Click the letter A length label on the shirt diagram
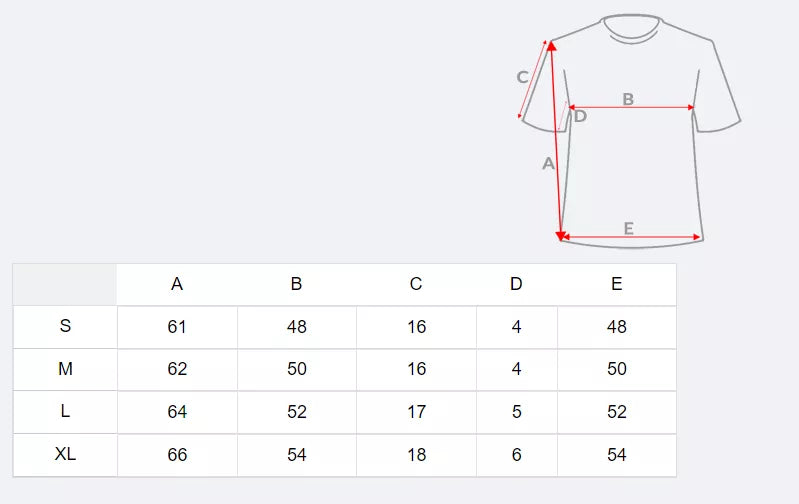Image resolution: width=799 pixels, height=504 pixels. [x=547, y=163]
